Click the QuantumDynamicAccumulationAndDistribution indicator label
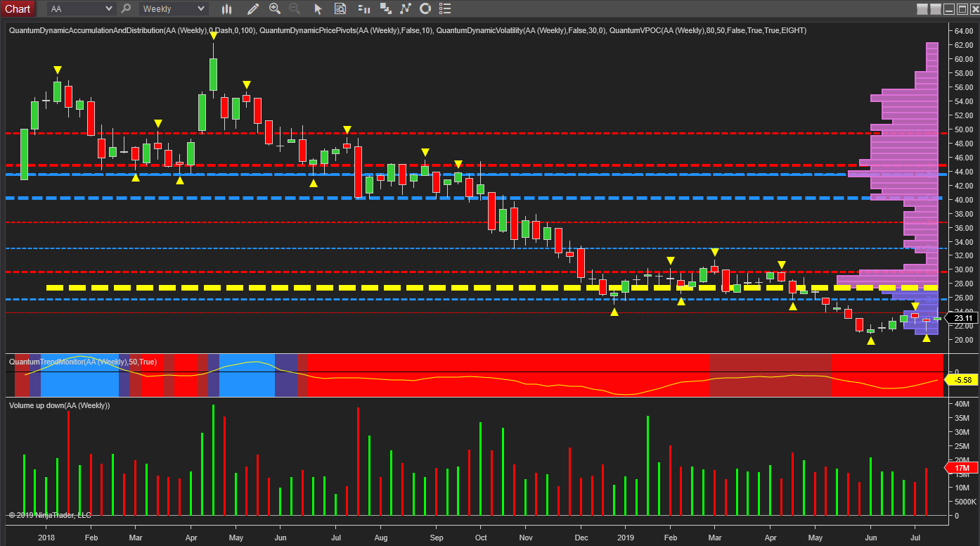980x546 pixels. coord(132,31)
